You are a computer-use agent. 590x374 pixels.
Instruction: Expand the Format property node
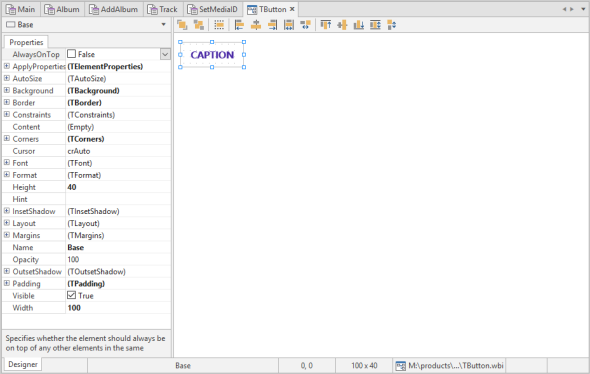[x=7, y=174]
